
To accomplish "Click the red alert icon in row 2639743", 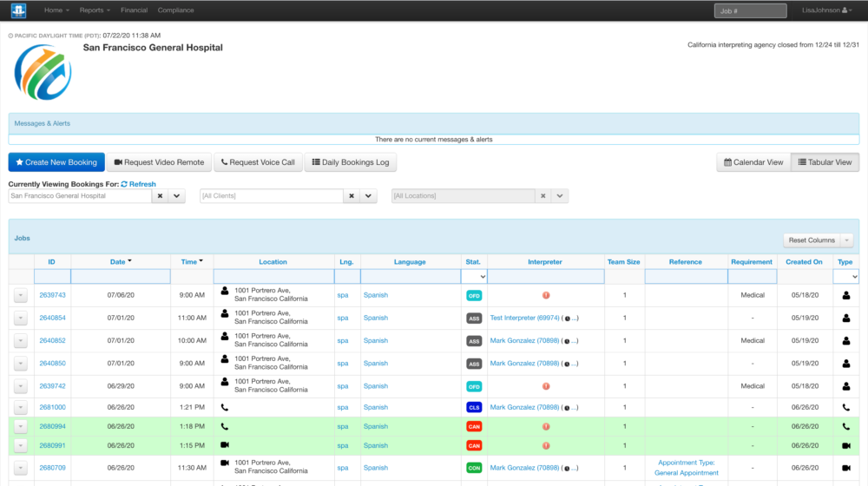I will click(x=546, y=295).
